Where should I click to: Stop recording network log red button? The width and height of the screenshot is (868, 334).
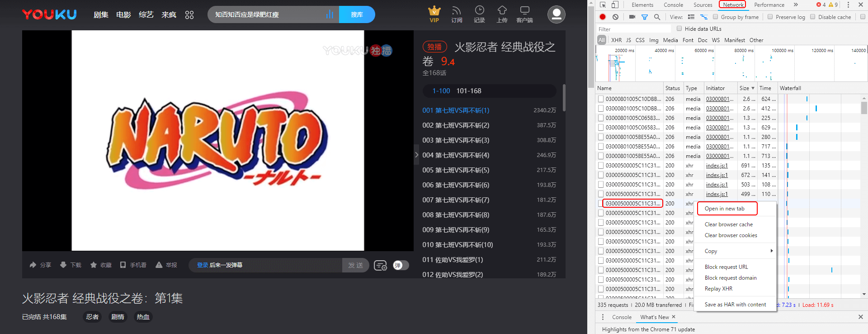click(x=603, y=17)
